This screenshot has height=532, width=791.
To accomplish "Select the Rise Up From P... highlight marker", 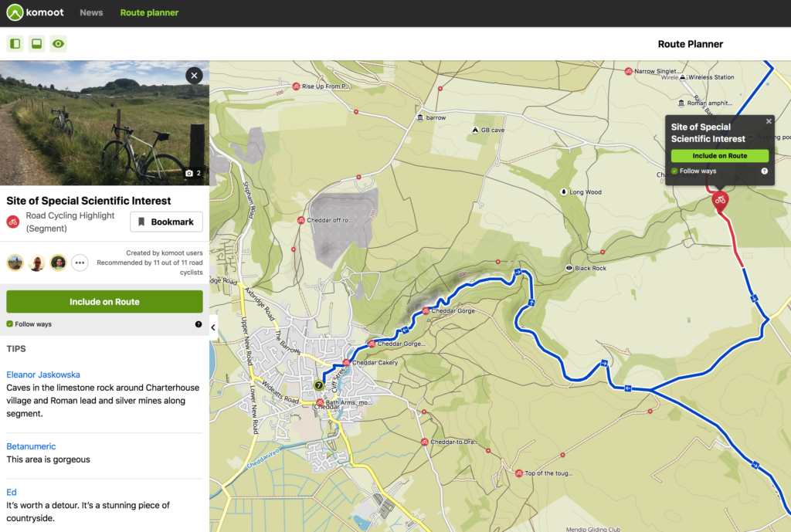I will pos(297,86).
